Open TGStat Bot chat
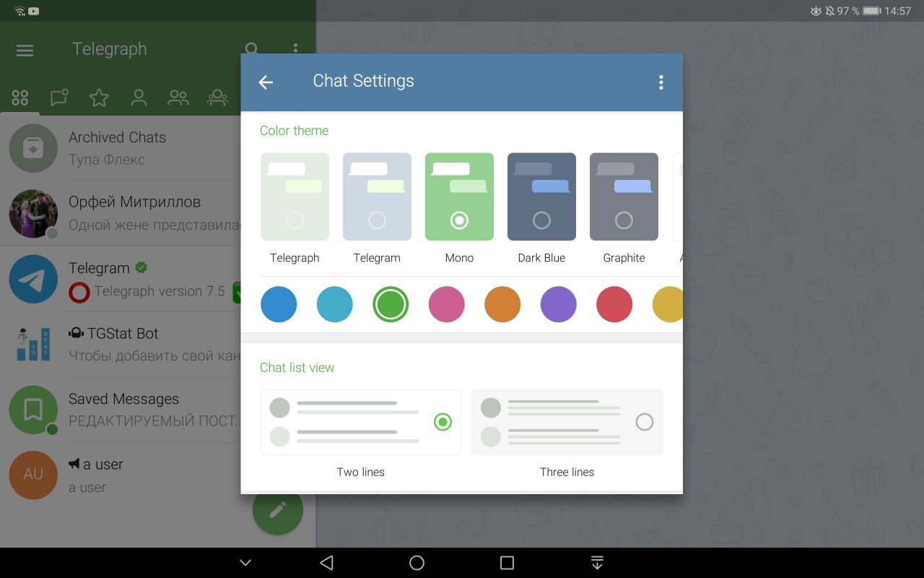924x578 pixels. (121, 344)
